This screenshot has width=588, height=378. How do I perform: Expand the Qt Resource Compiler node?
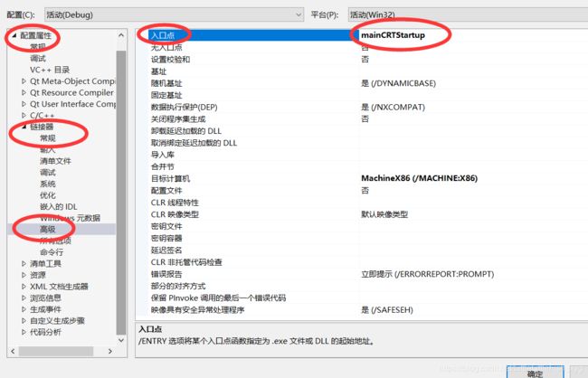tap(24, 92)
